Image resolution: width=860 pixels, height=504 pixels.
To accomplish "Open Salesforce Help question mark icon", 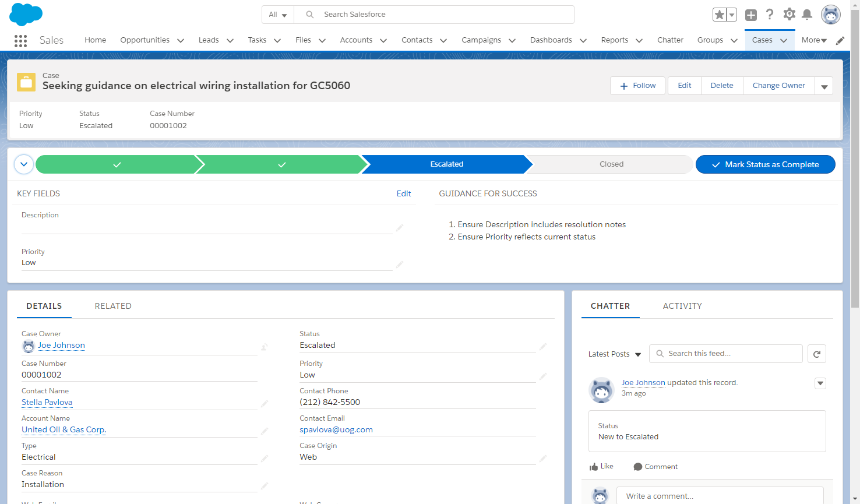I will 770,14.
